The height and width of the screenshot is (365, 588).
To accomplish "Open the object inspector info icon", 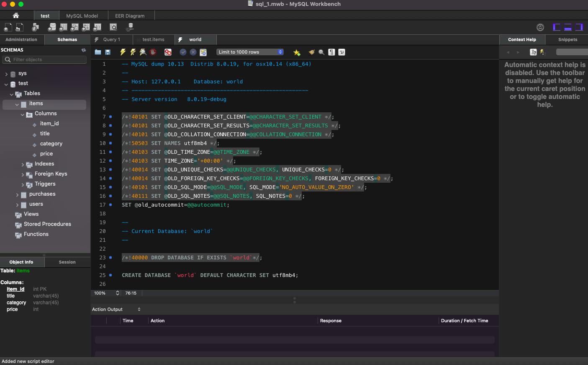I will click(x=36, y=27).
